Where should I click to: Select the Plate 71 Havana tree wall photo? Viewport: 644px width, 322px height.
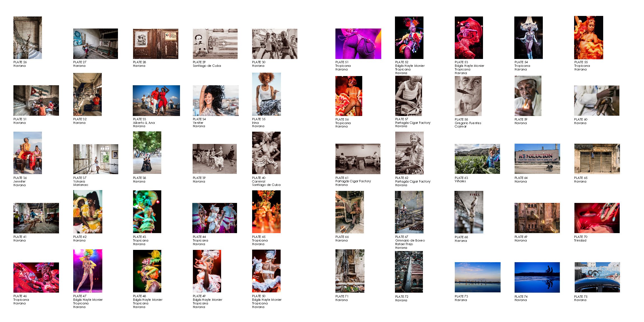click(350, 271)
